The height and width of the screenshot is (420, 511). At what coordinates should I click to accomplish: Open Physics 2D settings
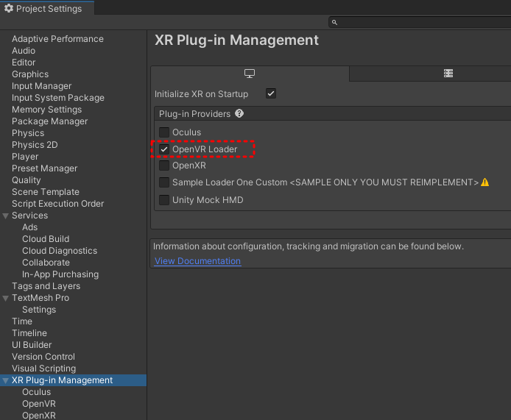pos(35,145)
